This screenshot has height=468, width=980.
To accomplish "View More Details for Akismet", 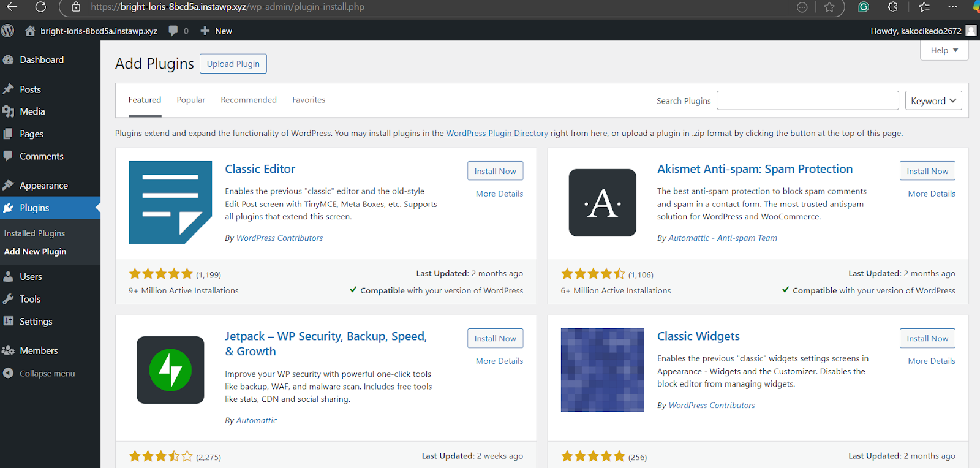I will [932, 194].
